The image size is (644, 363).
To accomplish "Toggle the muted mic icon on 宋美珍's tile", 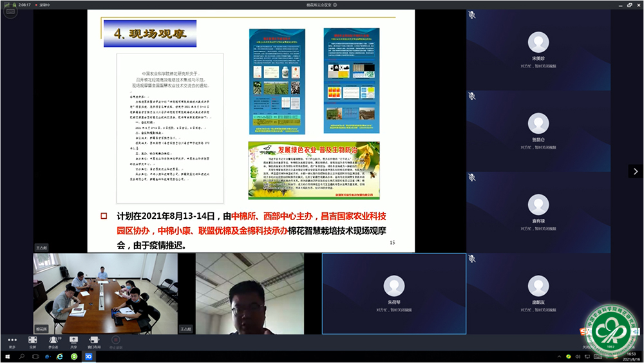I will [471, 14].
